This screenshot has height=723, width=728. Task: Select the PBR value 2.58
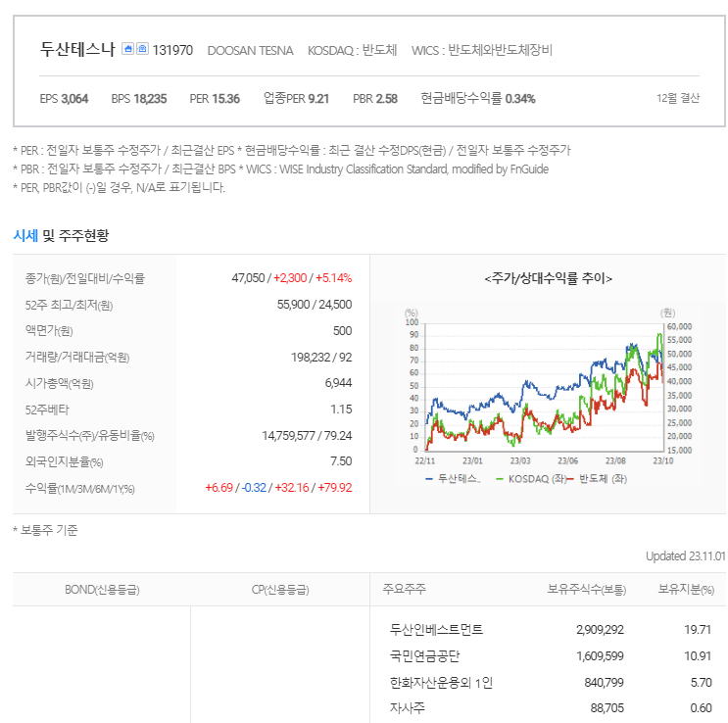pyautogui.click(x=386, y=99)
